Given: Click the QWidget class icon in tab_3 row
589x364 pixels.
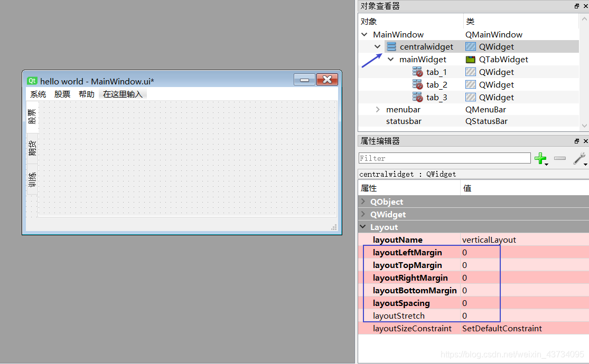Looking at the screenshot, I should pyautogui.click(x=470, y=97).
